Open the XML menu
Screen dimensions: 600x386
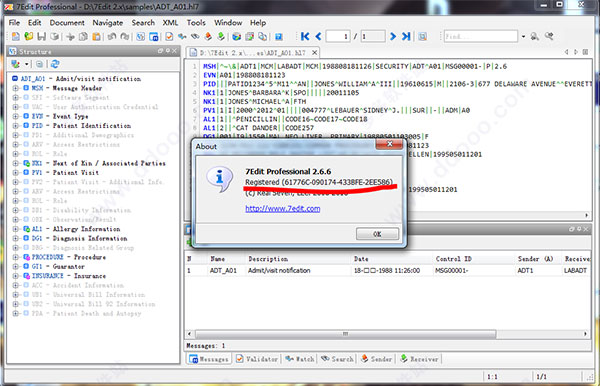170,23
